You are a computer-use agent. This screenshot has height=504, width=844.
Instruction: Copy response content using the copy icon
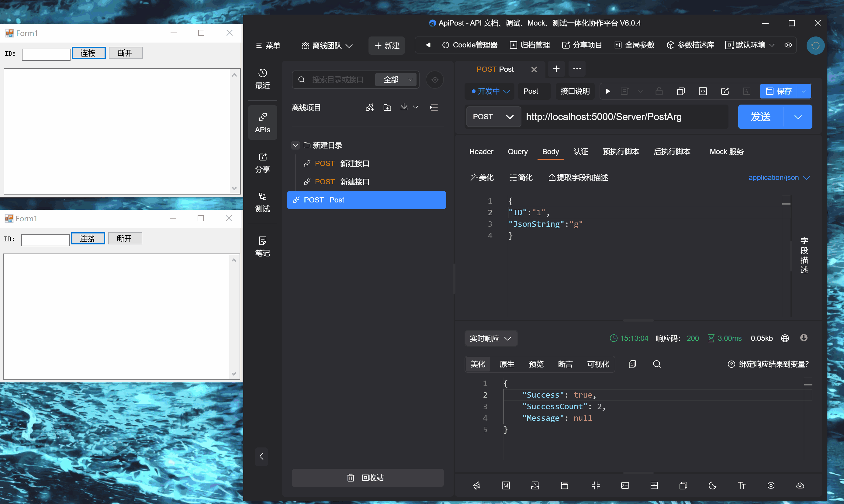point(632,364)
